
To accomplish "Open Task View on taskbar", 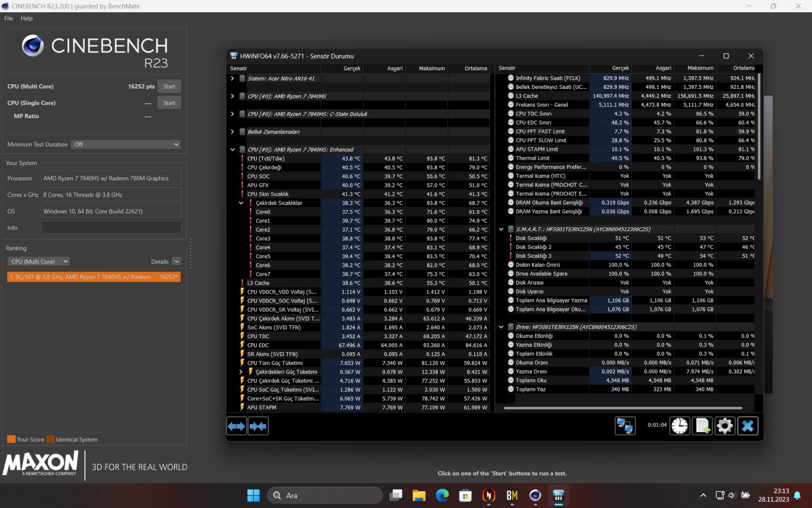I will point(396,495).
